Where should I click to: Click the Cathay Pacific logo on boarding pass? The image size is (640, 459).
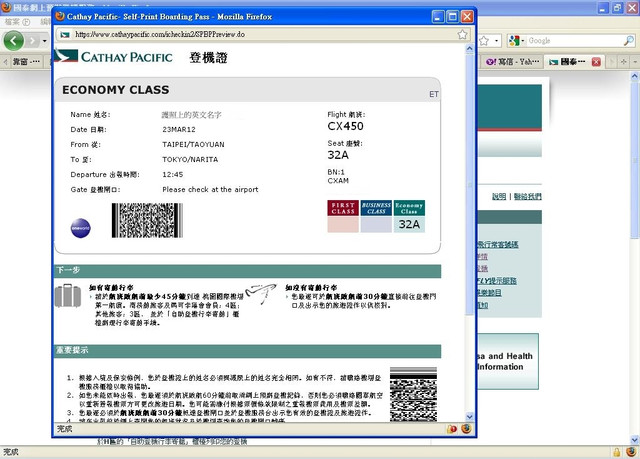pyautogui.click(x=114, y=57)
